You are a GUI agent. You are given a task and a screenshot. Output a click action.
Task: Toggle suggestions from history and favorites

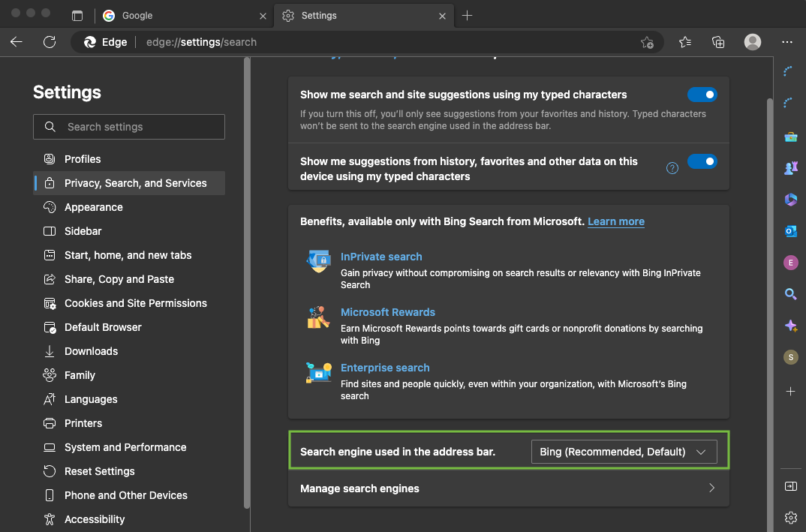[702, 161]
